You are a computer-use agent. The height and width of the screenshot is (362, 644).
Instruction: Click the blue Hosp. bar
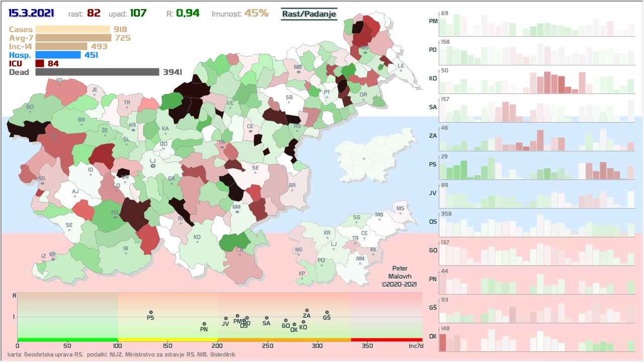tap(58, 55)
